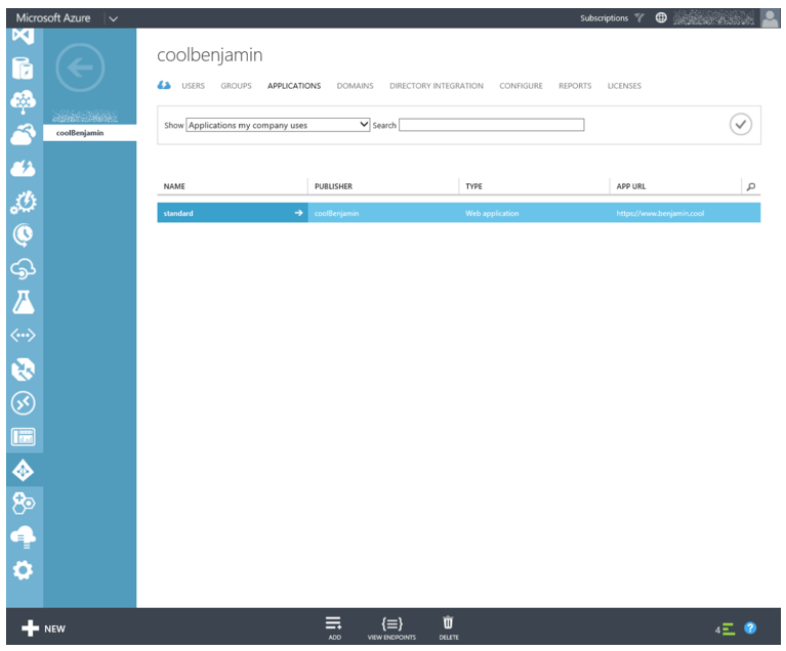
Task: Focus the Search input field
Action: (492, 125)
